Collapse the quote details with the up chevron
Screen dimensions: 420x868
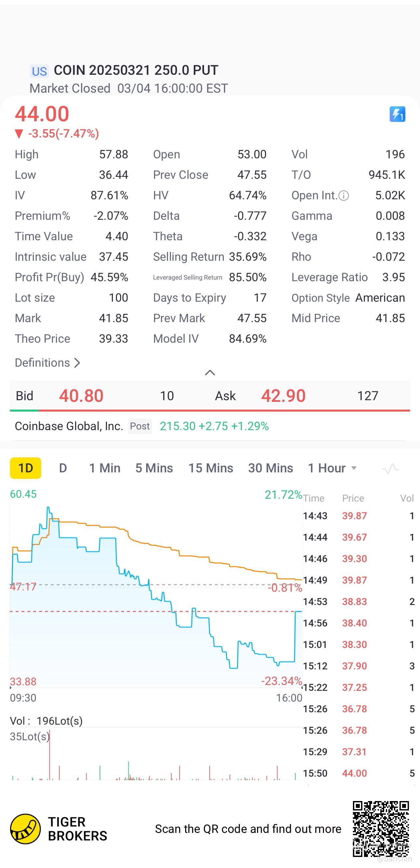point(210,372)
